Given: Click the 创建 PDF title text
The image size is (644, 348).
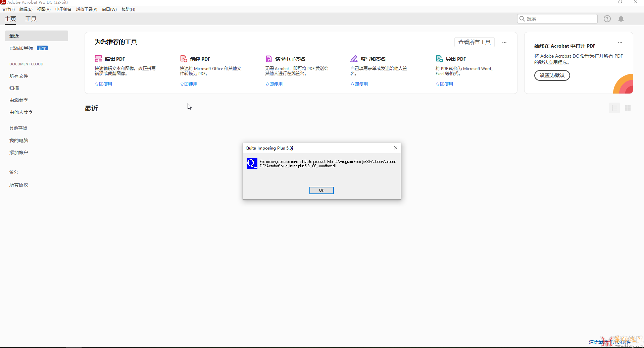Looking at the screenshot, I should pos(200,59).
